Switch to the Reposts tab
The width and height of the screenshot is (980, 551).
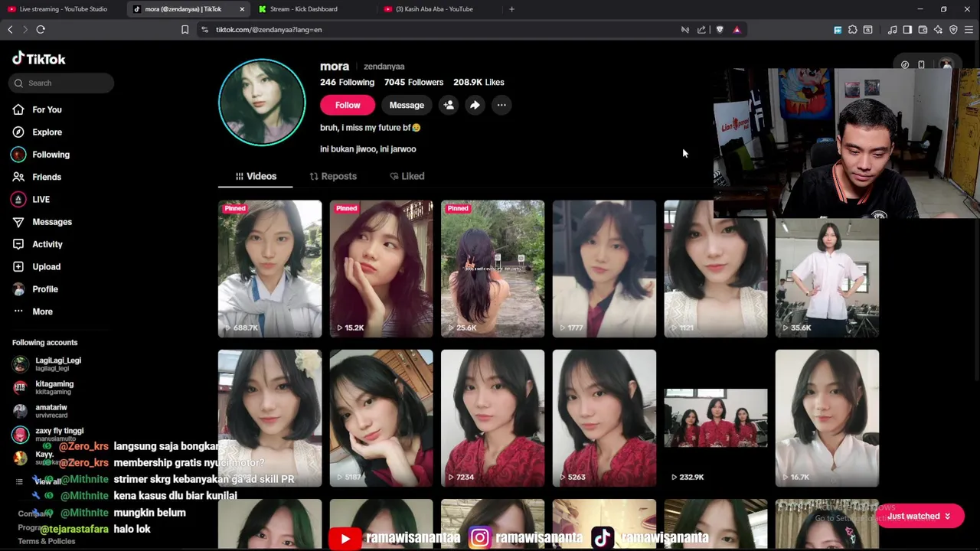pos(333,176)
